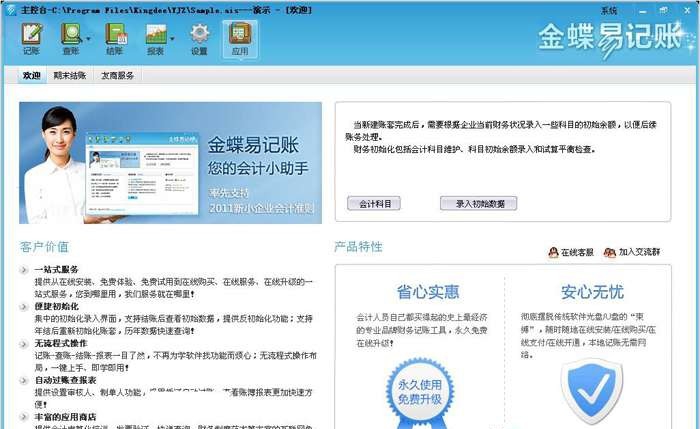Switch to the 友商服务 tab
The image size is (700, 429).
click(x=117, y=75)
